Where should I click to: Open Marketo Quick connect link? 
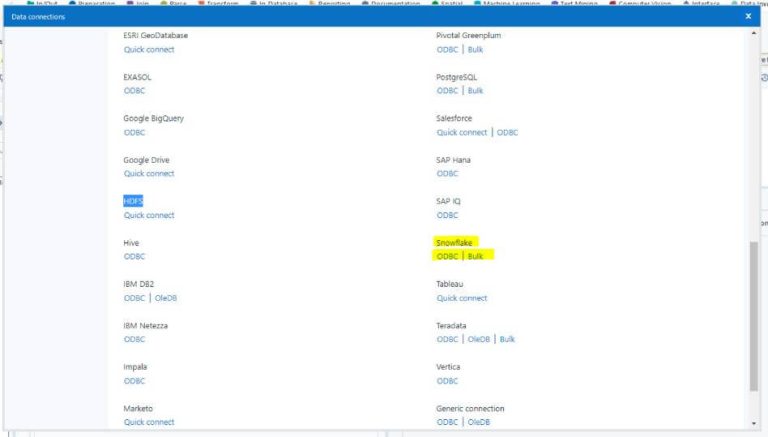(x=149, y=422)
